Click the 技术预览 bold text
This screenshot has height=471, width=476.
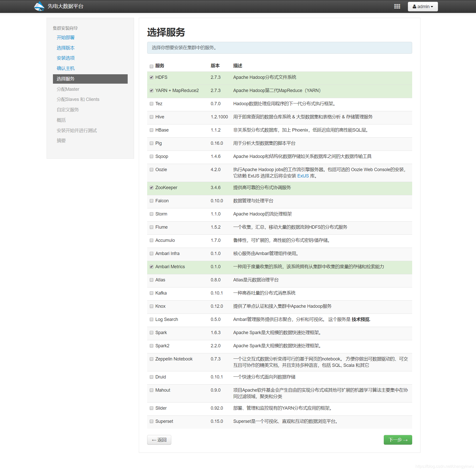pos(360,319)
